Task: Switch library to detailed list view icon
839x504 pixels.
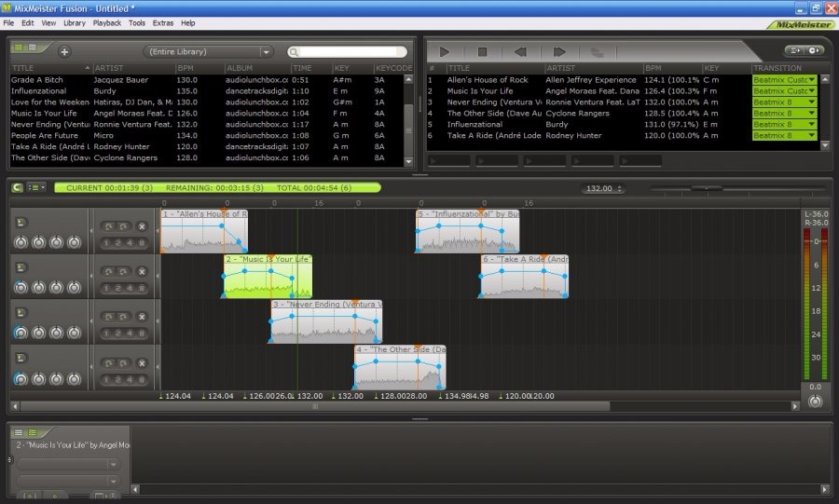Action: pos(33,48)
